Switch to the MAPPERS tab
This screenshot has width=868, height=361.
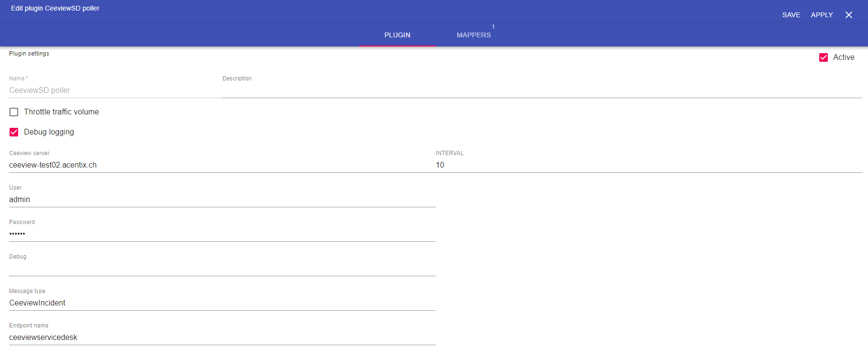coord(473,35)
